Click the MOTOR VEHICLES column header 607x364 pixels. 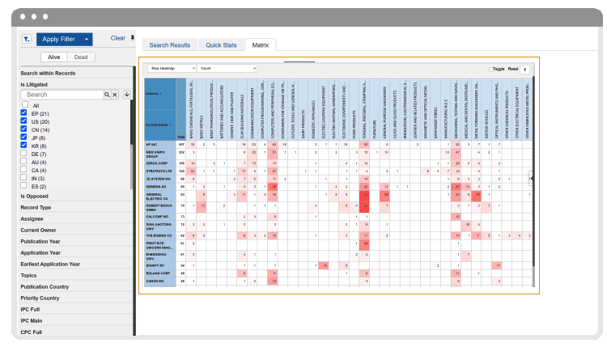click(486, 109)
